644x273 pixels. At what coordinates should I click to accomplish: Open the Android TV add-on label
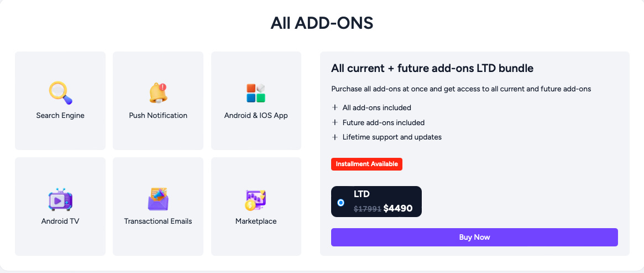pyautogui.click(x=60, y=221)
